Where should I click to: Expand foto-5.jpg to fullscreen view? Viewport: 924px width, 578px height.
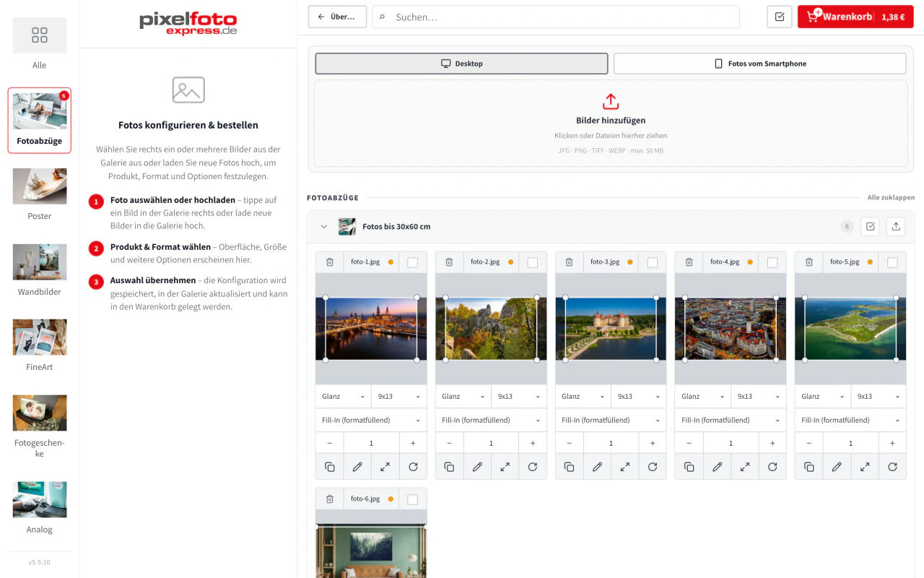pyautogui.click(x=865, y=467)
